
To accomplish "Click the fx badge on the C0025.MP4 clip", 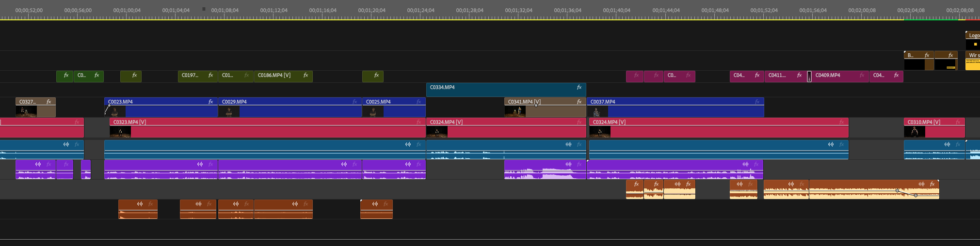I will click(419, 102).
